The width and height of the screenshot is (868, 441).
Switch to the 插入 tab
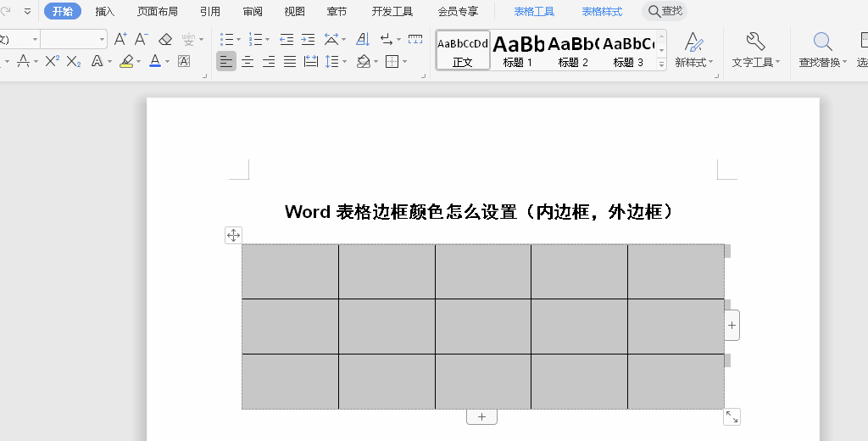coord(105,11)
